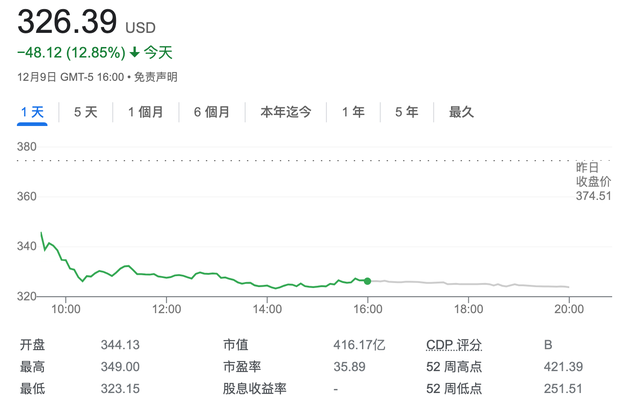
Task: Open the 免责声明 disclaimer link
Action: (x=155, y=76)
